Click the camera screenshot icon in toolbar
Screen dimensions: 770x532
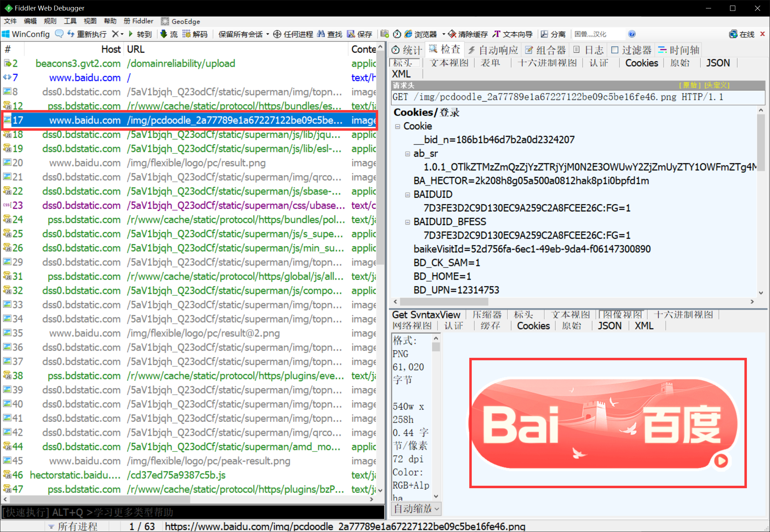coord(385,34)
